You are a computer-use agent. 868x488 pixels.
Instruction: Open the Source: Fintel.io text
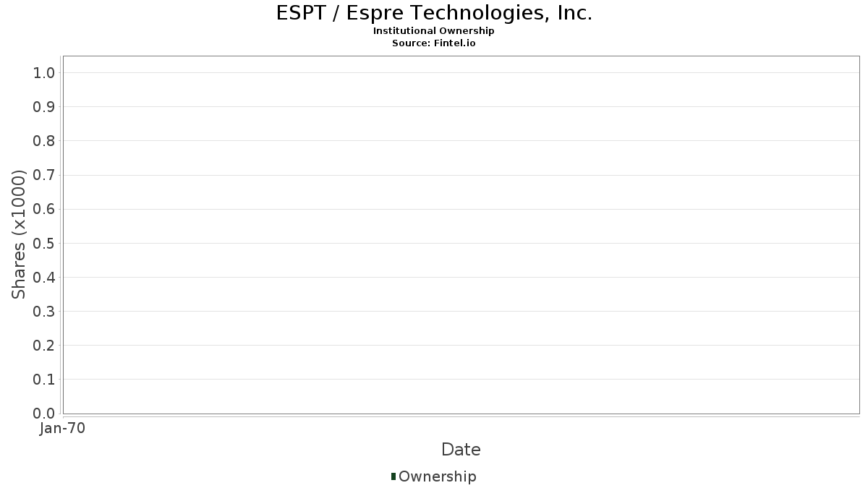click(434, 43)
